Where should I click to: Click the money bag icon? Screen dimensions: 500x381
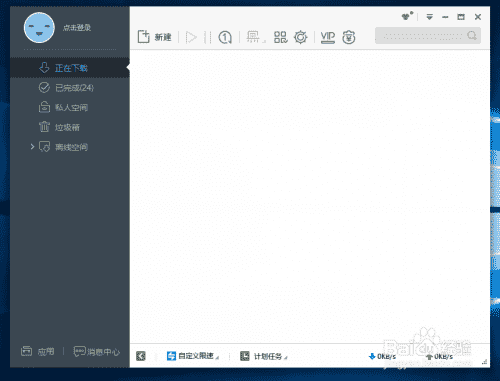(x=349, y=37)
